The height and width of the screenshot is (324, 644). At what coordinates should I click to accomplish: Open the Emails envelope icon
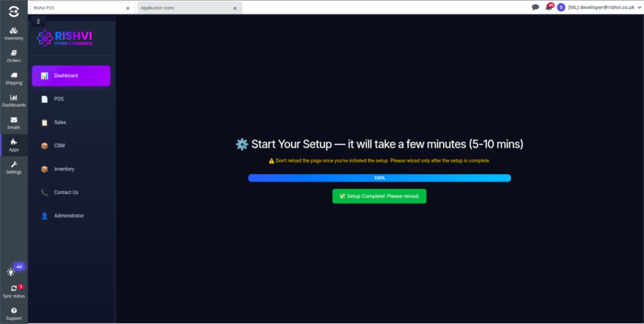(x=14, y=122)
